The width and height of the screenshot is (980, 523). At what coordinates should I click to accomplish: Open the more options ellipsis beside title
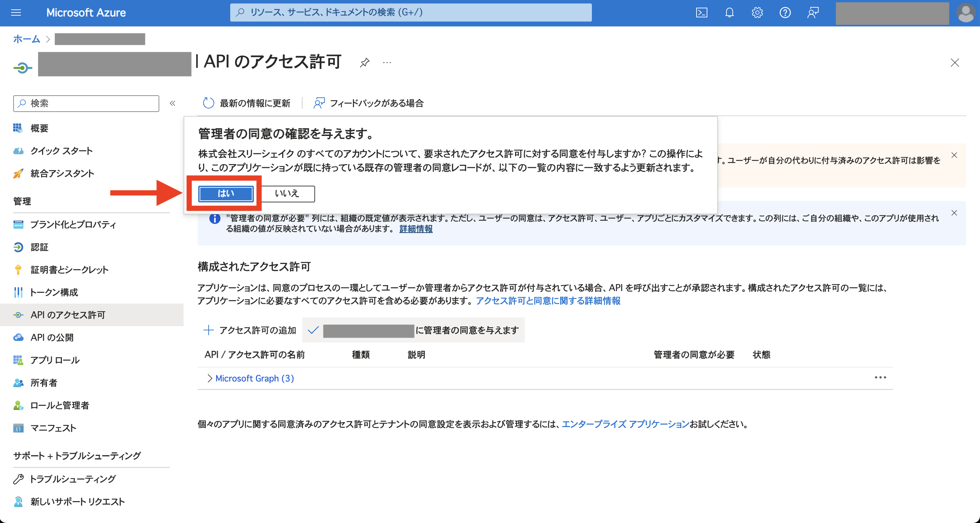coord(387,62)
